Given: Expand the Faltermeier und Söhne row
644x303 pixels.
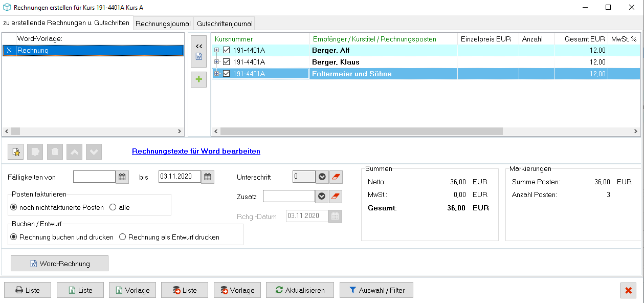Looking at the screenshot, I should pos(217,74).
